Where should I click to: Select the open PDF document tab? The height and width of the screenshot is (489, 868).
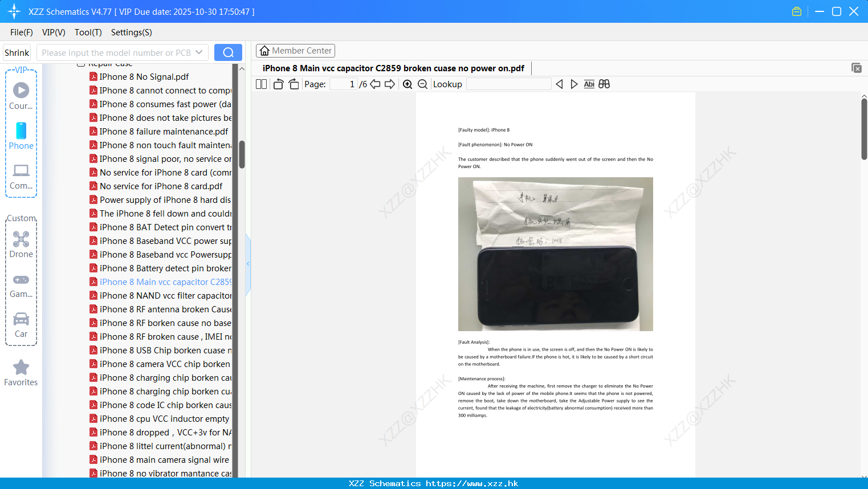pyautogui.click(x=393, y=68)
